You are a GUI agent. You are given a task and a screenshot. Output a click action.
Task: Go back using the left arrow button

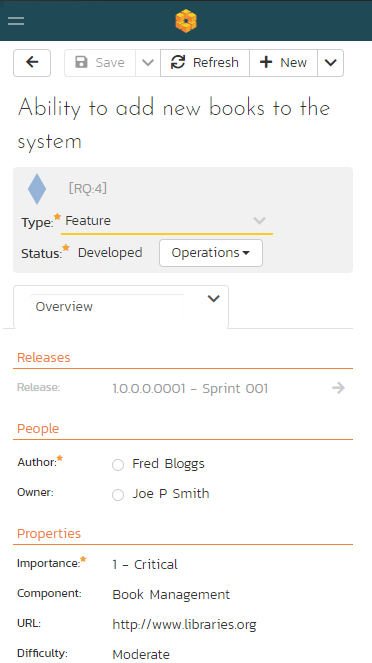click(x=32, y=63)
